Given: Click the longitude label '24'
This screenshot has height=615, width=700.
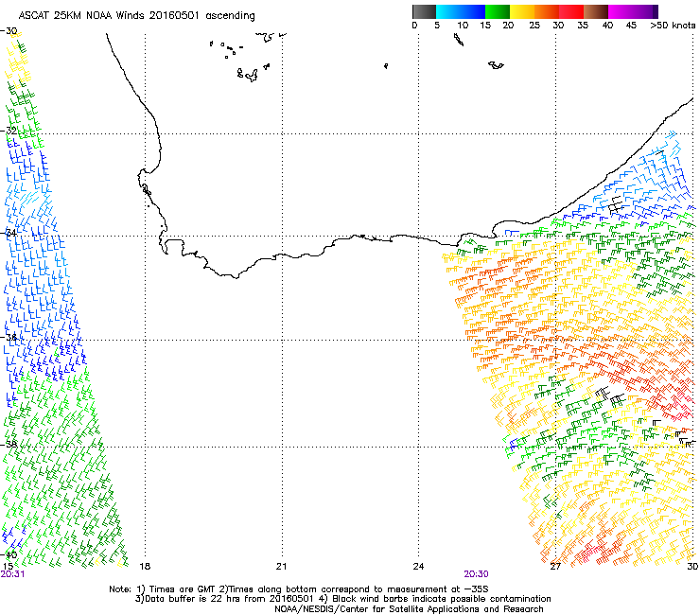Looking at the screenshot, I should 418,567.
